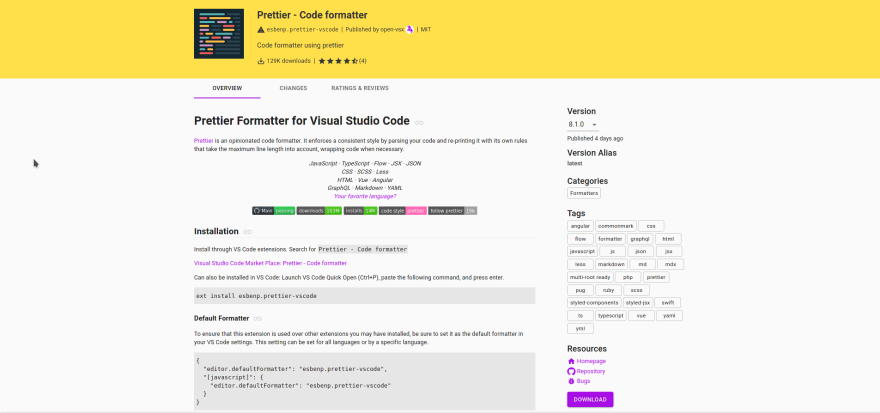
Task: Click the open-vsx publisher name link
Action: [x=391, y=30]
